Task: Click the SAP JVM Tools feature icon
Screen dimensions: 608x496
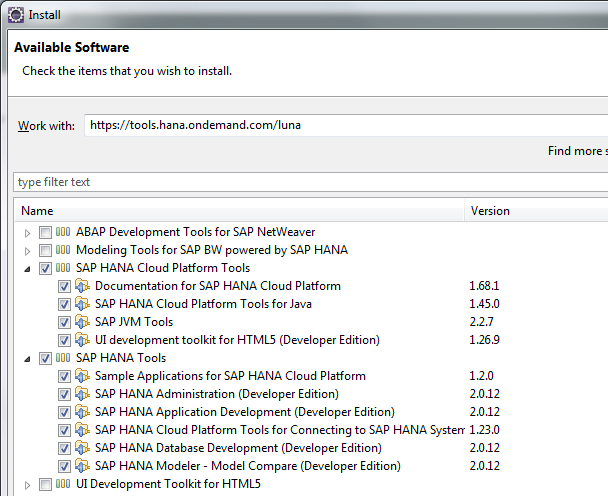Action: [83, 322]
